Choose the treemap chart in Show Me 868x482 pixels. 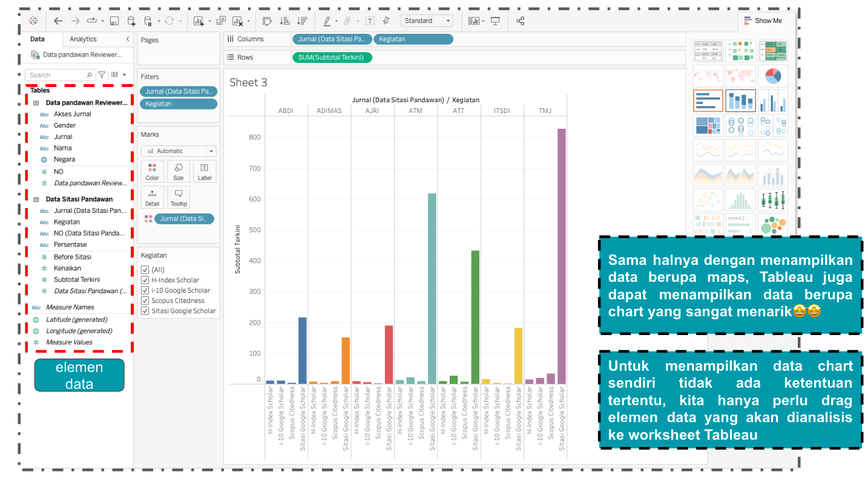(708, 126)
